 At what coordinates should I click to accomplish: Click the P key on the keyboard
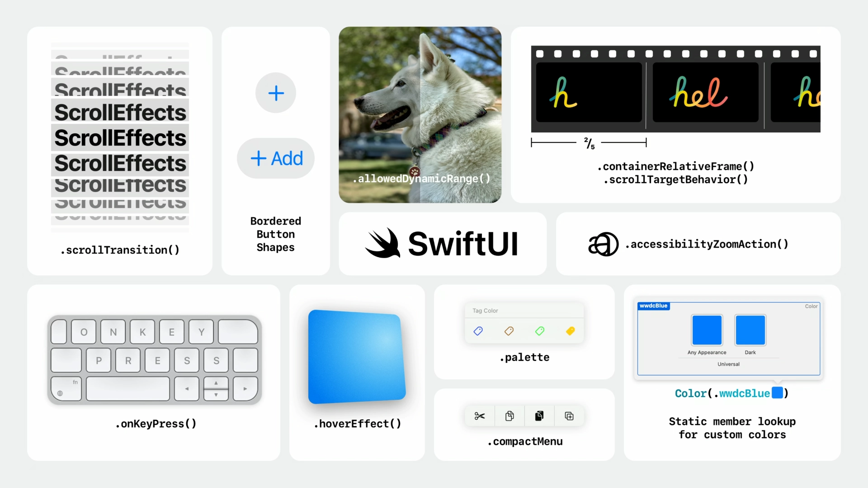[99, 361]
